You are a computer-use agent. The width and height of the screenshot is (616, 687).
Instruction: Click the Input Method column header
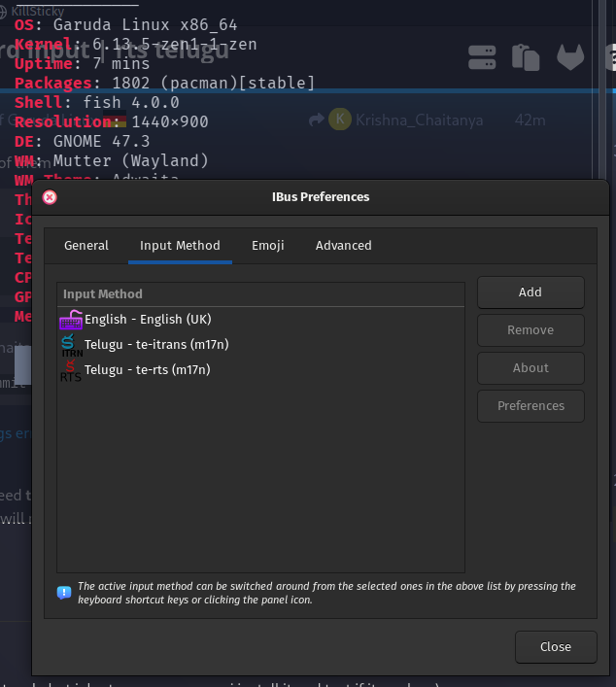pos(260,294)
